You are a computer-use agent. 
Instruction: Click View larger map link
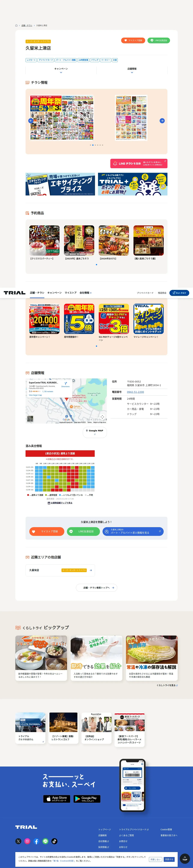[35, 395]
